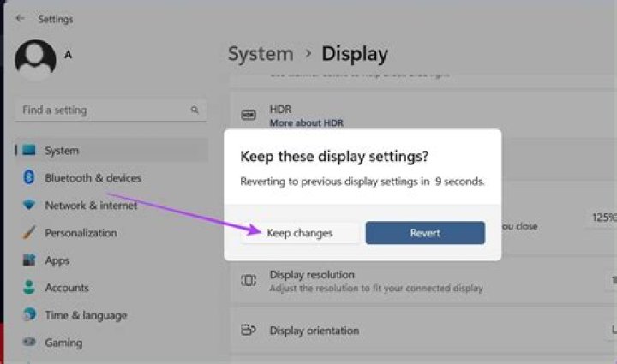
Task: Click the System monitor icon in sidebar
Action: pyautogui.click(x=29, y=150)
